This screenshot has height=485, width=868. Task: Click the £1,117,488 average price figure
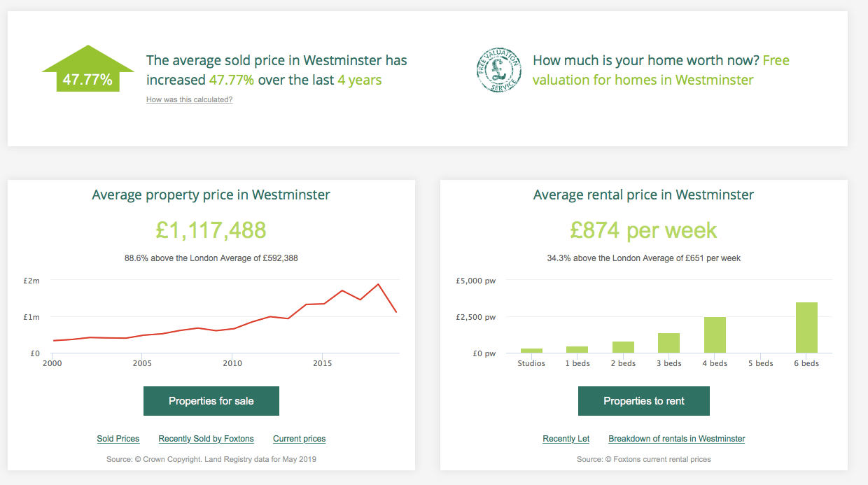point(211,230)
